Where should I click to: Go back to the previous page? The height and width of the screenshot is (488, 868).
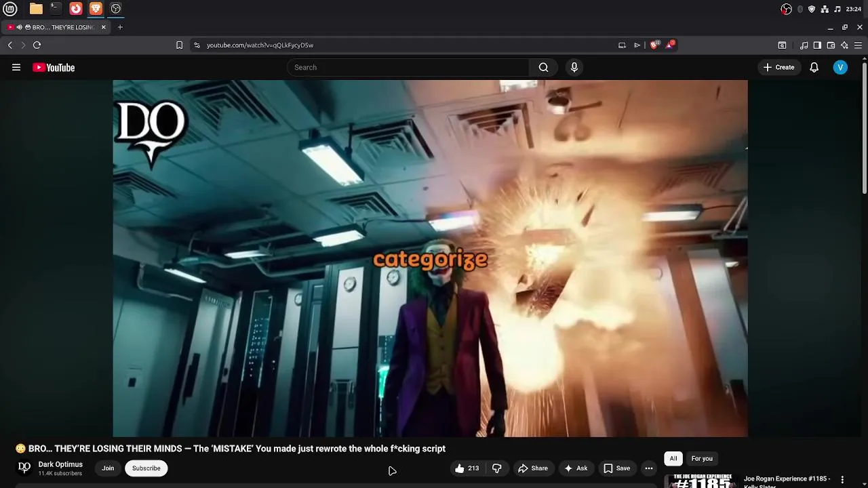coord(9,45)
